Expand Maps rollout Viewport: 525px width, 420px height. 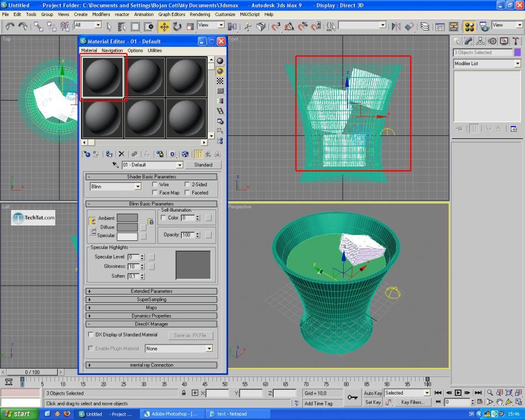point(151,307)
